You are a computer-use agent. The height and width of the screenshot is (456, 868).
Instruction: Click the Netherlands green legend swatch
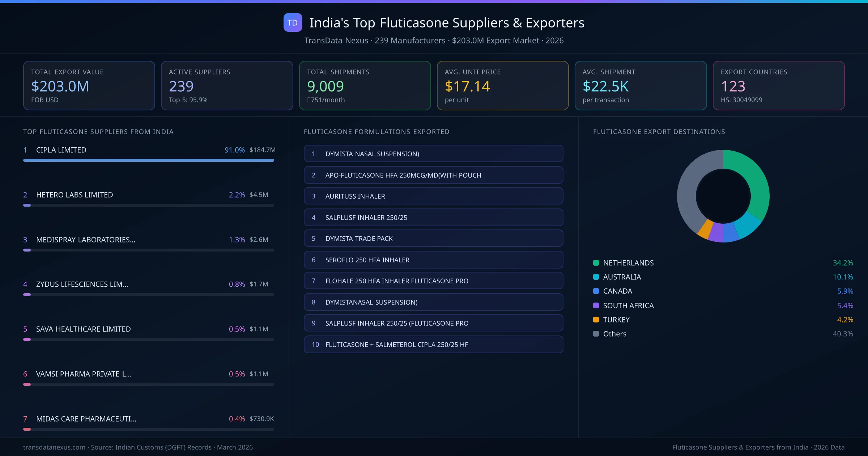[595, 263]
